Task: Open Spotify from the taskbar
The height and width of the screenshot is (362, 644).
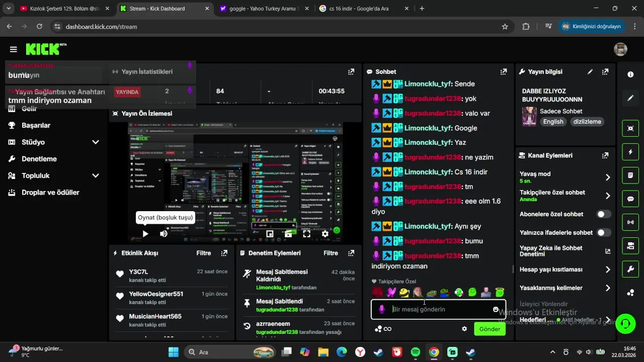Action: pyautogui.click(x=415, y=352)
